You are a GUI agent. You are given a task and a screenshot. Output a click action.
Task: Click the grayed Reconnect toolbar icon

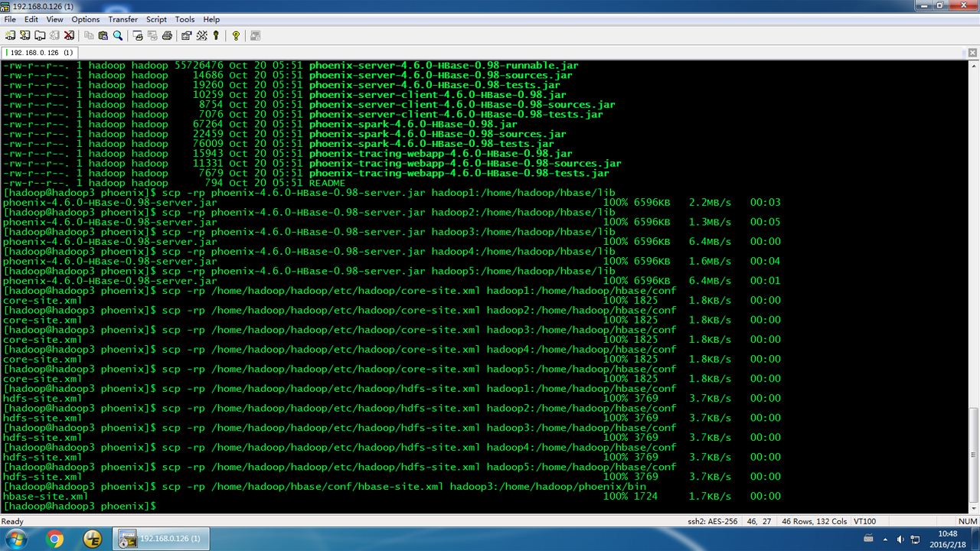pyautogui.click(x=54, y=35)
